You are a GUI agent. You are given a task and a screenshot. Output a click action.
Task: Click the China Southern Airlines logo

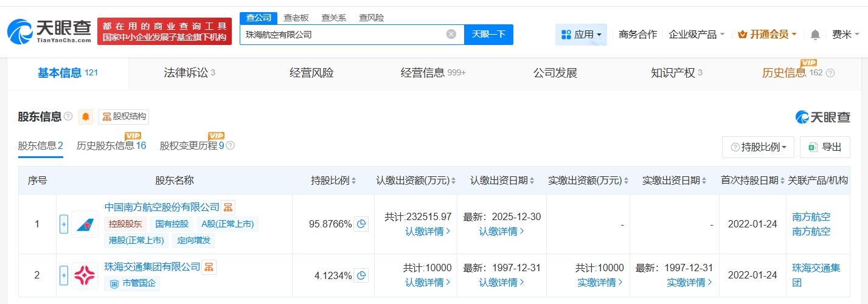pos(85,224)
